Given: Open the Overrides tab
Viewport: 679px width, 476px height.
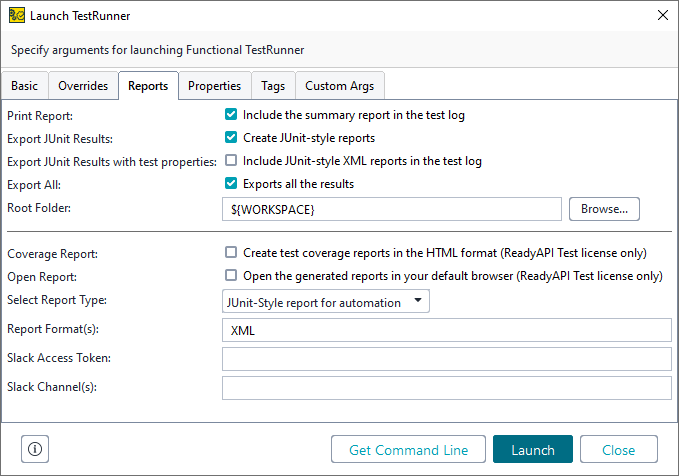Looking at the screenshot, I should pos(83,86).
